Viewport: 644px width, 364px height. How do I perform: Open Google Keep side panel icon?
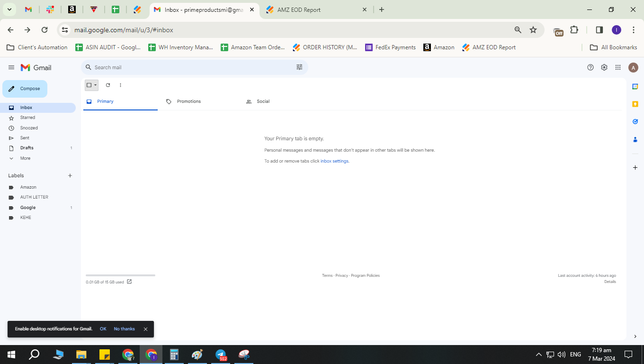(635, 104)
